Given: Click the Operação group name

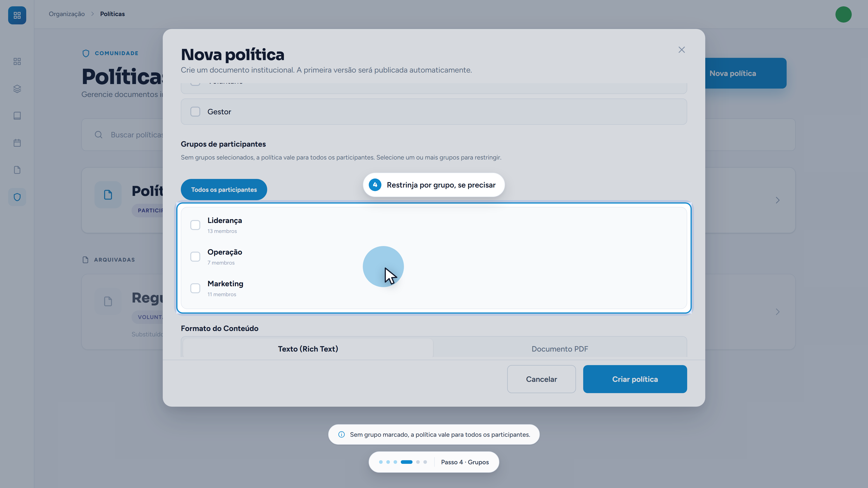Looking at the screenshot, I should pos(224,252).
